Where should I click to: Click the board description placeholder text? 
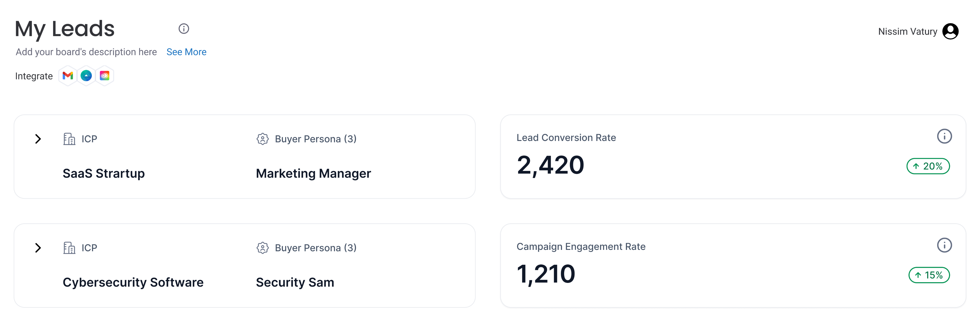[86, 52]
